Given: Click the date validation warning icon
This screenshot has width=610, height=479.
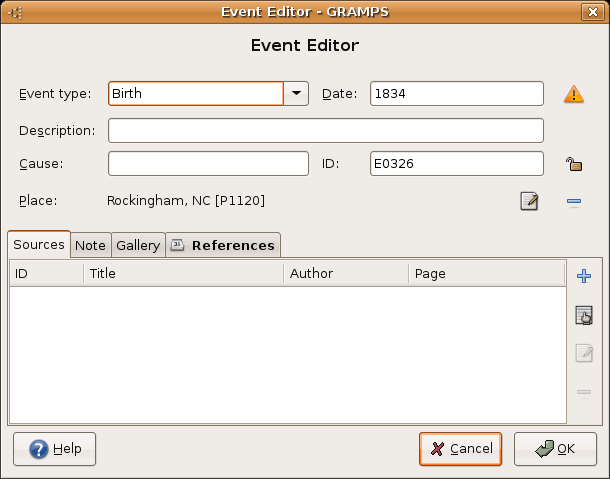Looking at the screenshot, I should click(x=573, y=94).
